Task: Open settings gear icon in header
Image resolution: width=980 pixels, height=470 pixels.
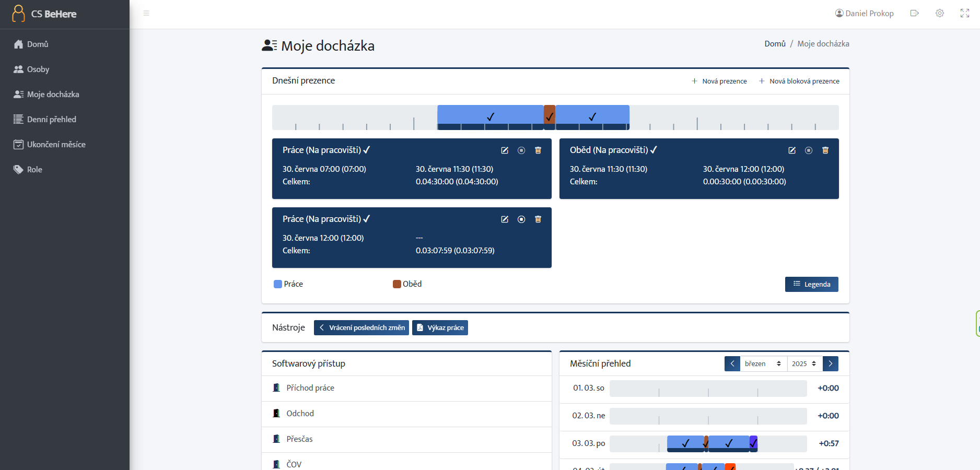Action: 939,13
